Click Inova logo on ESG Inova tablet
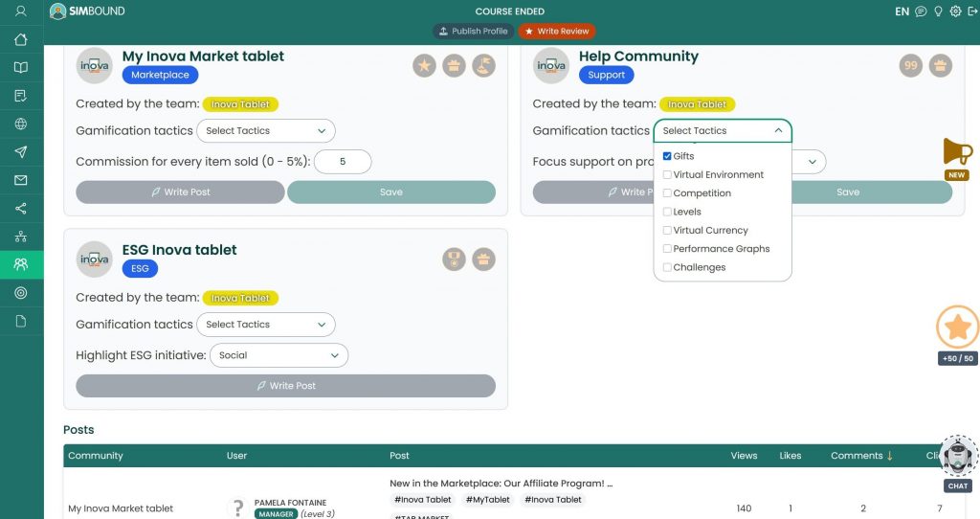The height and width of the screenshot is (519, 980). point(95,259)
